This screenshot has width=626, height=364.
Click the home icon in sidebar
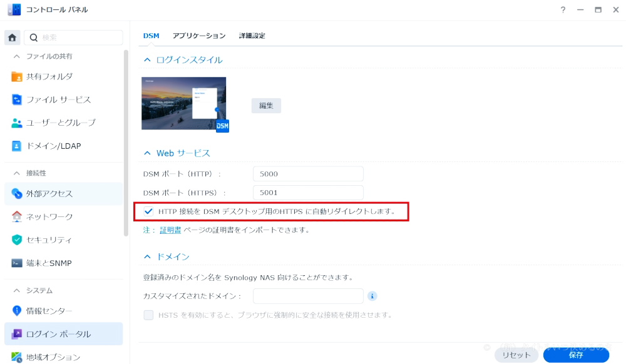coord(12,38)
